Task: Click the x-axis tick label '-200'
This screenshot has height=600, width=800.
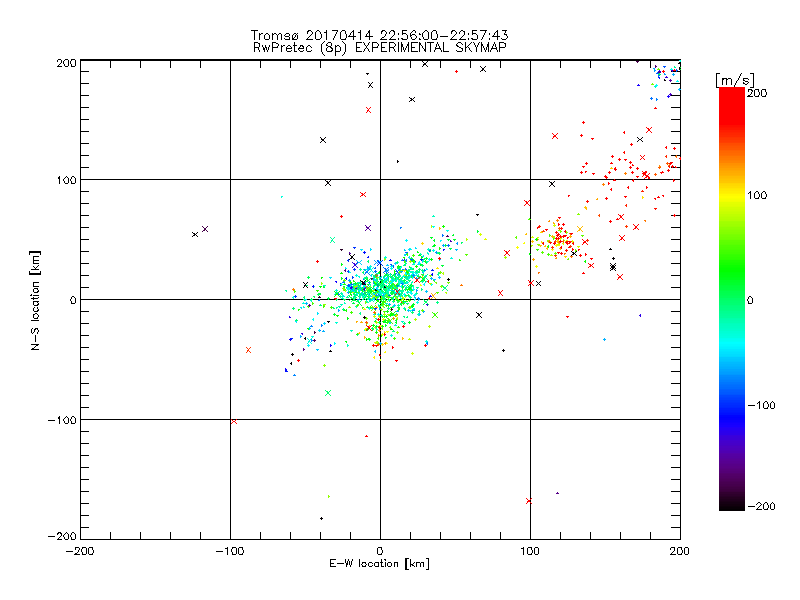Action: pyautogui.click(x=80, y=551)
